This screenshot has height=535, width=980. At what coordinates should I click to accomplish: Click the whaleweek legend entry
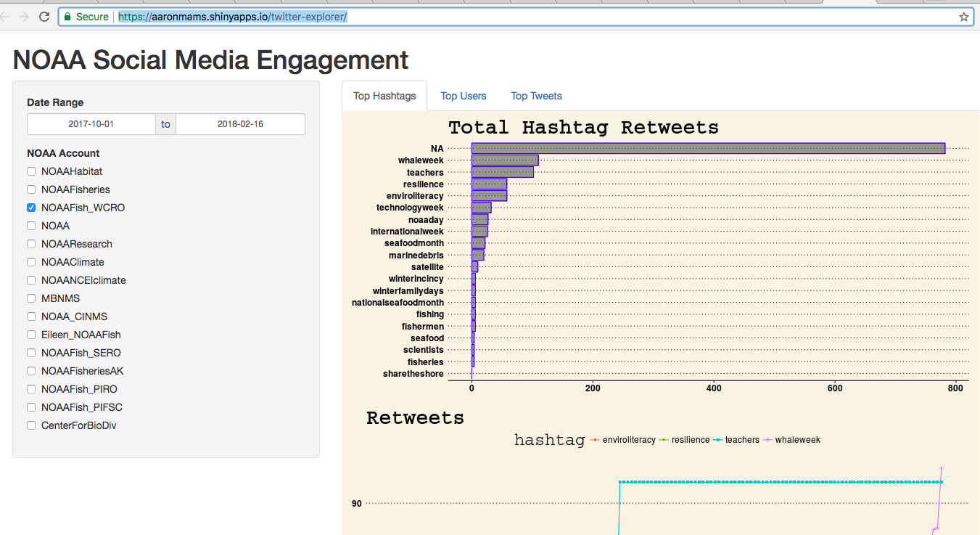pyautogui.click(x=791, y=440)
